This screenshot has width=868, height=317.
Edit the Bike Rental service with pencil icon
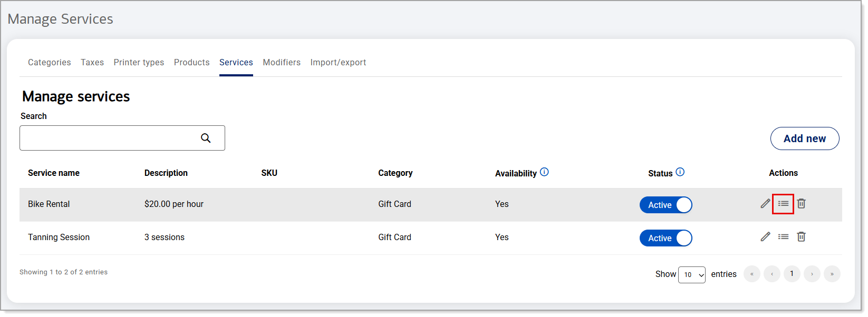pyautogui.click(x=765, y=203)
